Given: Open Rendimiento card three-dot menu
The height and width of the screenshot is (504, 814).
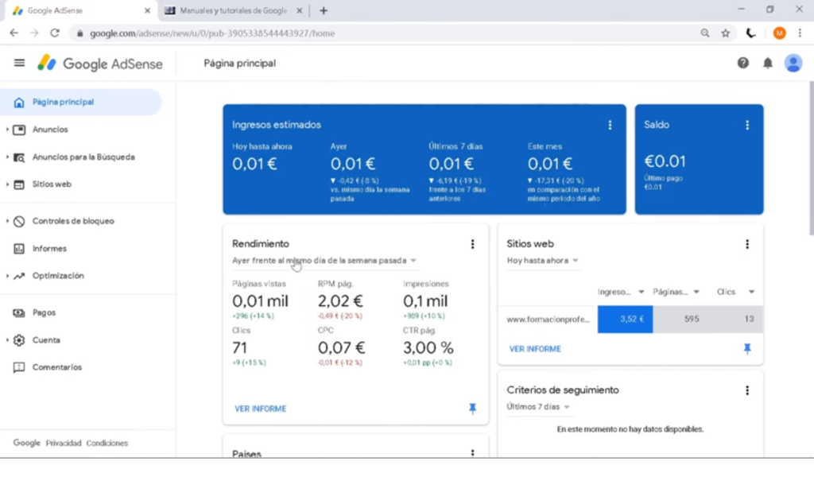Looking at the screenshot, I should pos(472,244).
